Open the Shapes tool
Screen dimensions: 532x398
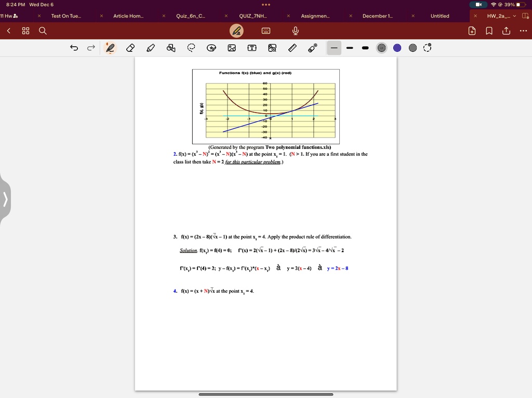(171, 48)
